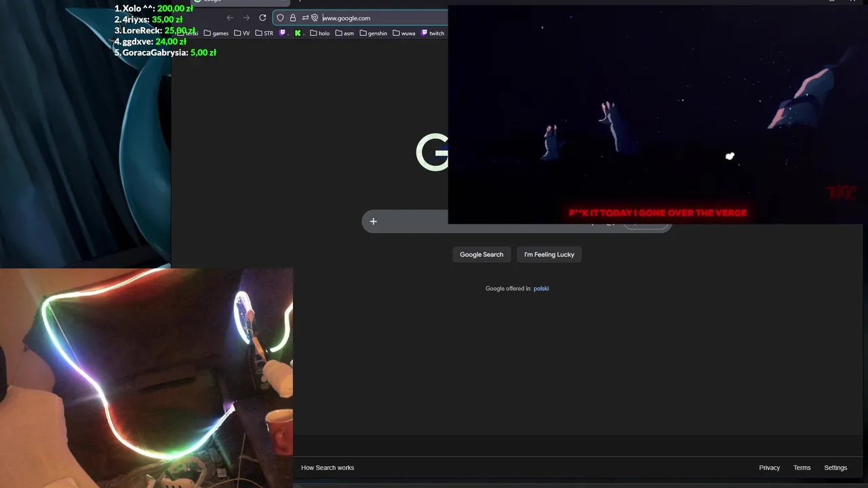Click the browser back arrow
The image size is (868, 488).
coord(230,18)
